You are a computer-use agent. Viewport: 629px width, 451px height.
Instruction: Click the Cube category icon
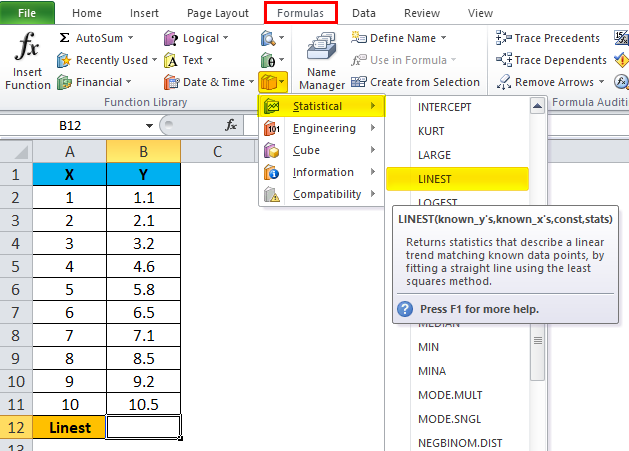coord(272,150)
